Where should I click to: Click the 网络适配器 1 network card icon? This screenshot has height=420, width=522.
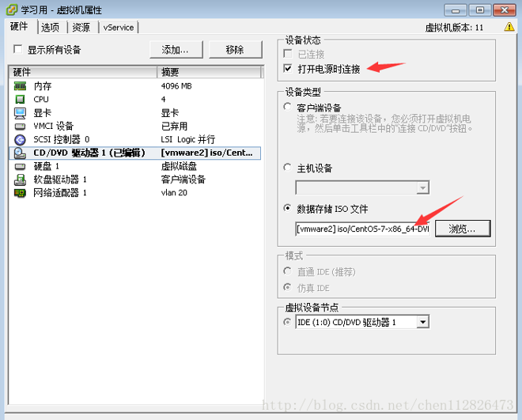click(20, 193)
